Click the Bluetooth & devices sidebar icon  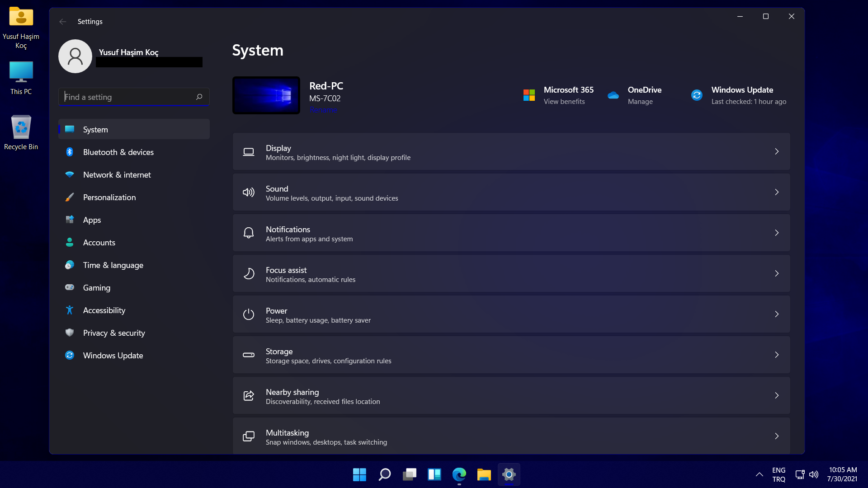tap(70, 152)
